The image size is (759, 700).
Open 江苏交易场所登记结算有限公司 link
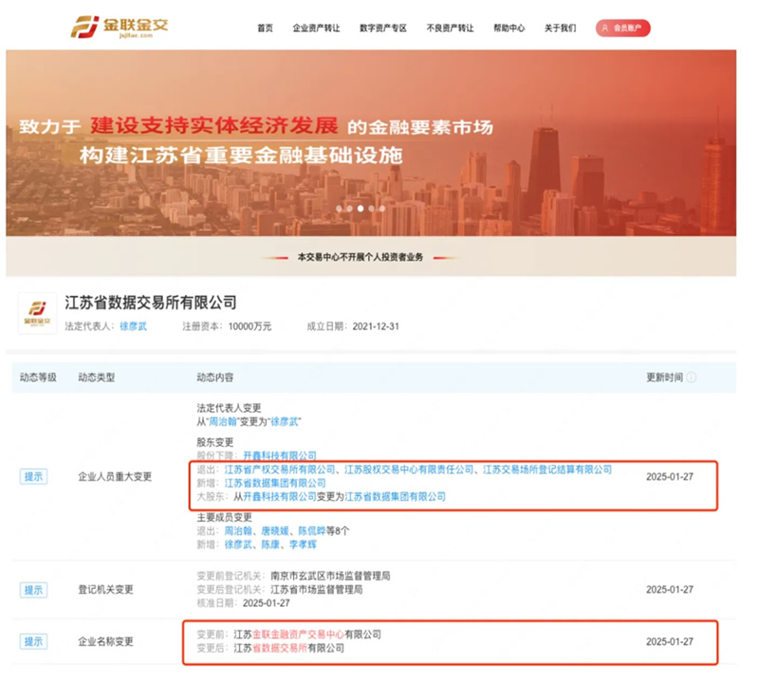coord(547,470)
